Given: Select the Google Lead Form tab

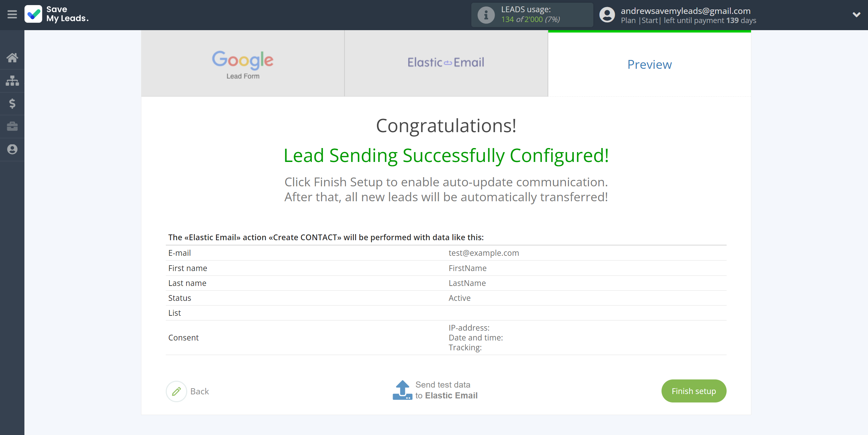Looking at the screenshot, I should pyautogui.click(x=242, y=63).
